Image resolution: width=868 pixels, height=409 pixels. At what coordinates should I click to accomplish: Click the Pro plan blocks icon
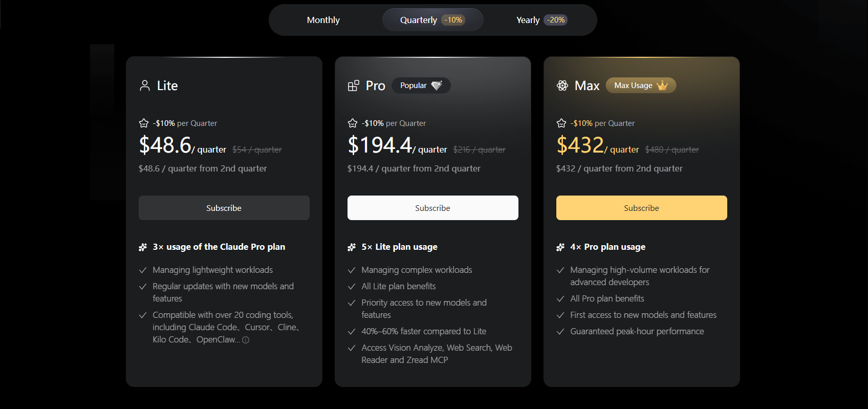pos(353,85)
